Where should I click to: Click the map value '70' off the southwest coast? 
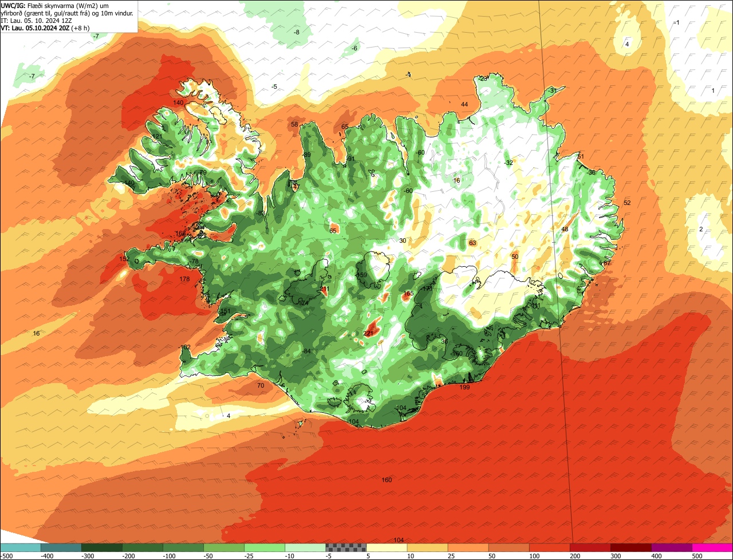(x=261, y=385)
